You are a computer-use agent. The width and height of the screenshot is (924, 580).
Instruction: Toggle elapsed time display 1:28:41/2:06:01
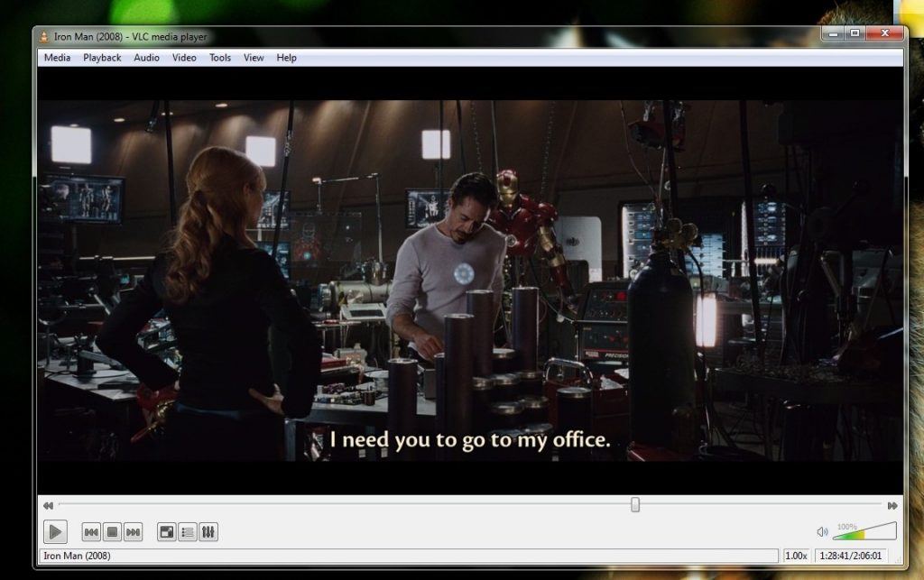click(850, 556)
